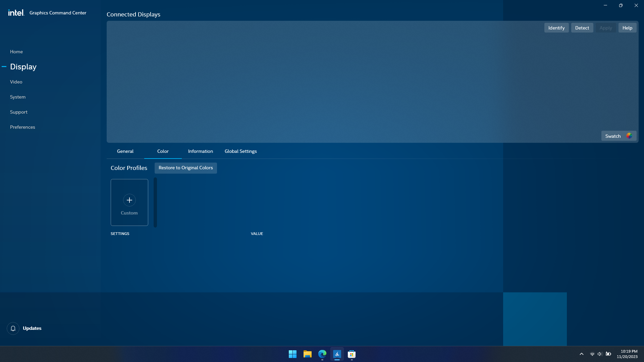The height and width of the screenshot is (362, 644).
Task: Open Intel Graphics Command Center home
Action: (x=16, y=52)
